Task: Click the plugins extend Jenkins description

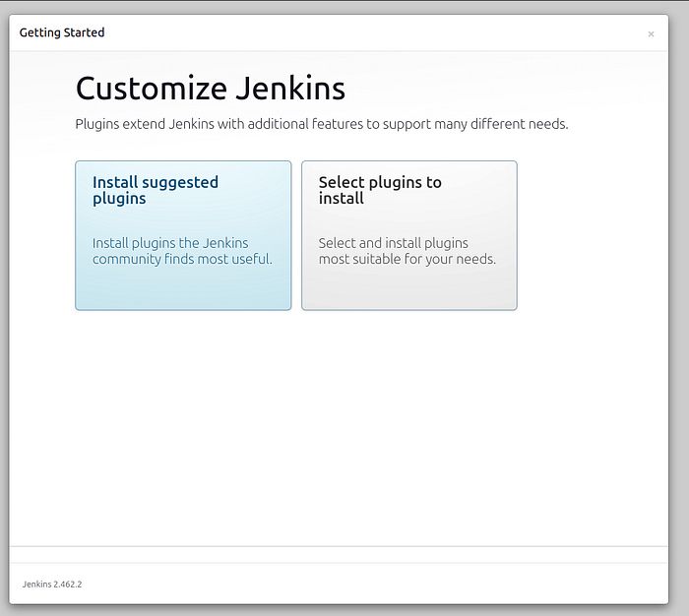Action: tap(322, 124)
